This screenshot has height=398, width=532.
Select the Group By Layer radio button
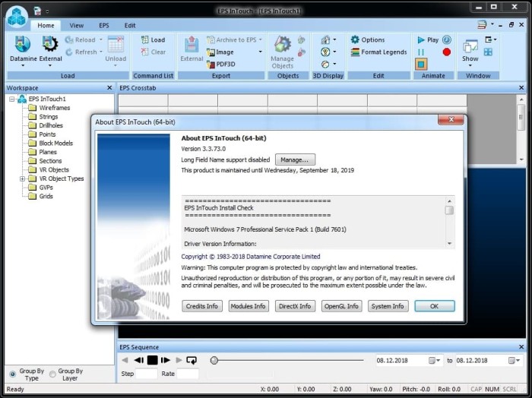click(x=52, y=374)
